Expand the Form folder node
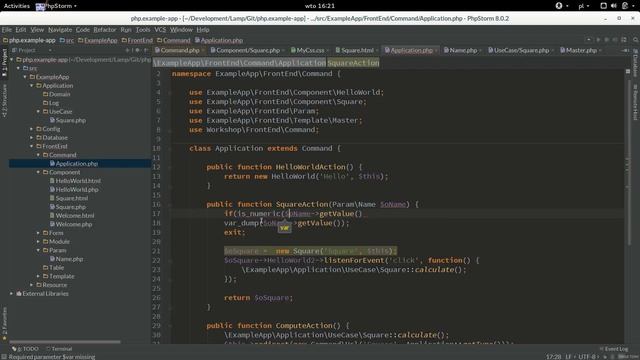 point(38,233)
